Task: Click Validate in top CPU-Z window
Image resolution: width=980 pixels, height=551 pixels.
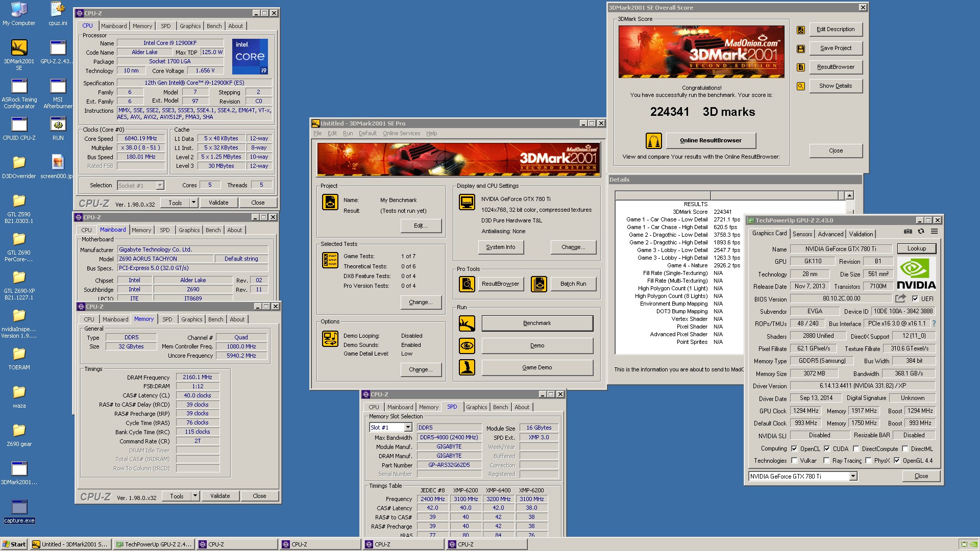Action: (218, 203)
